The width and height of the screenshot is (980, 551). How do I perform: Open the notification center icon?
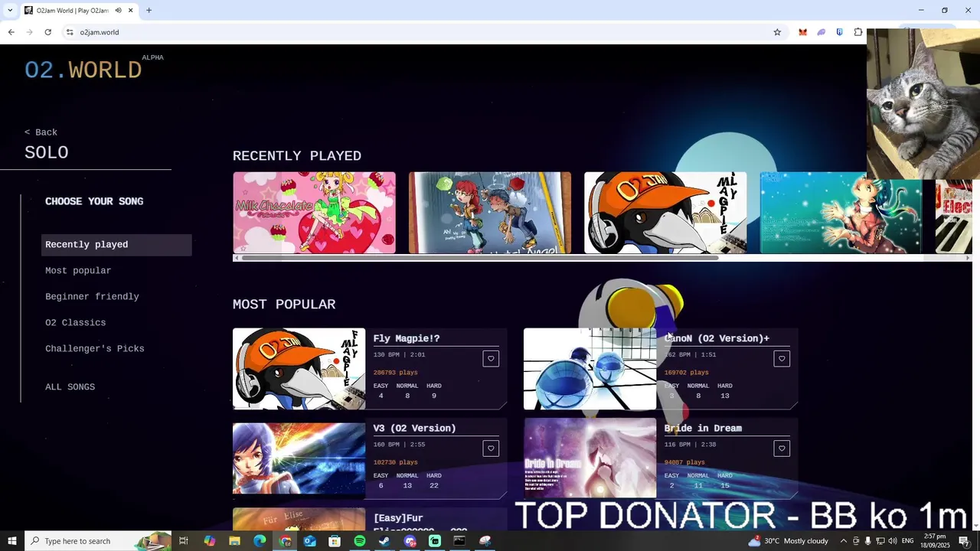pos(964,541)
